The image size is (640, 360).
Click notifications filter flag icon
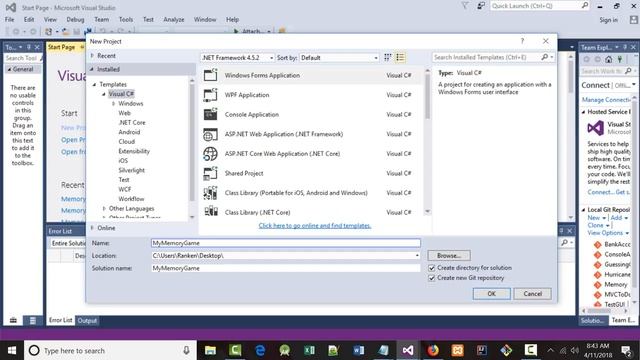point(465,6)
